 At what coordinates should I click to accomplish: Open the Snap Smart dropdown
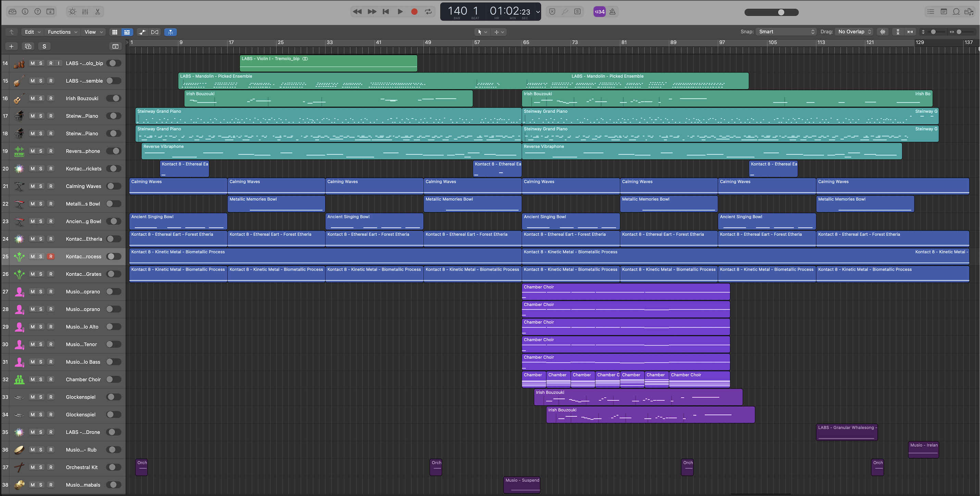tap(786, 32)
